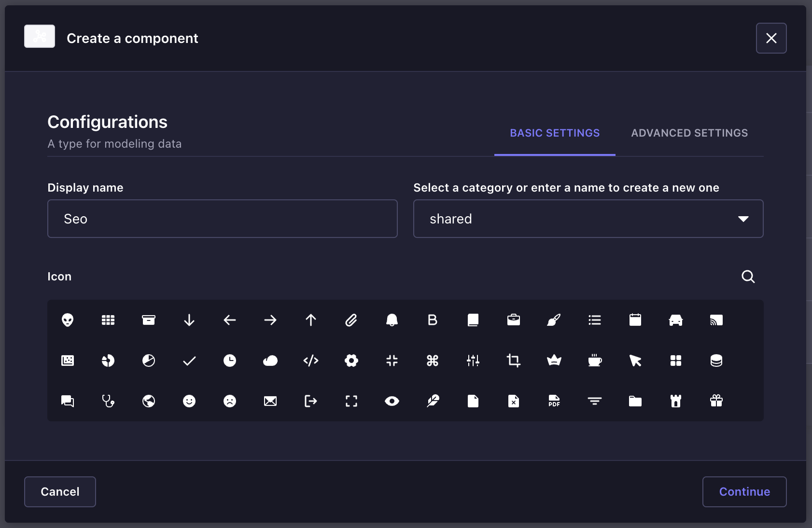Switch to the Basic Settings tab

coord(555,133)
